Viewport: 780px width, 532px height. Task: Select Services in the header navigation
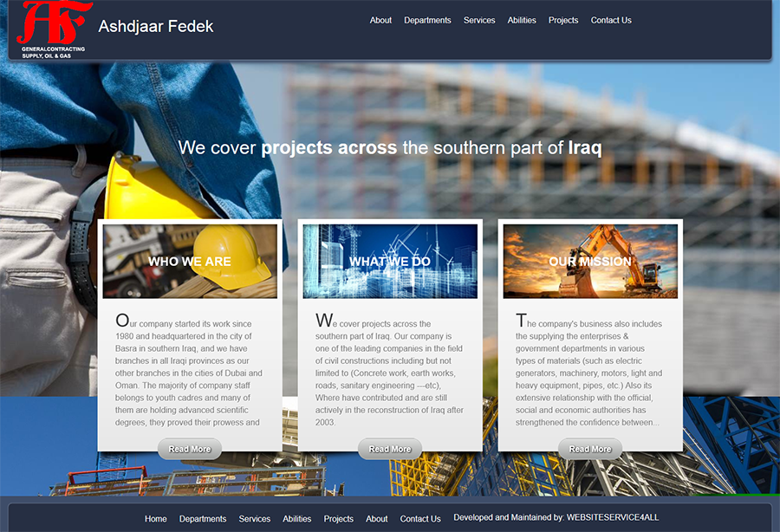point(479,20)
